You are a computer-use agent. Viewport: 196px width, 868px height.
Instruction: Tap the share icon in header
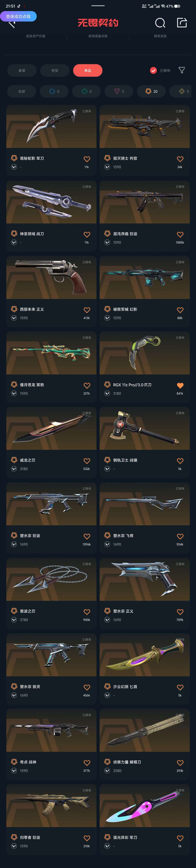pyautogui.click(x=182, y=23)
